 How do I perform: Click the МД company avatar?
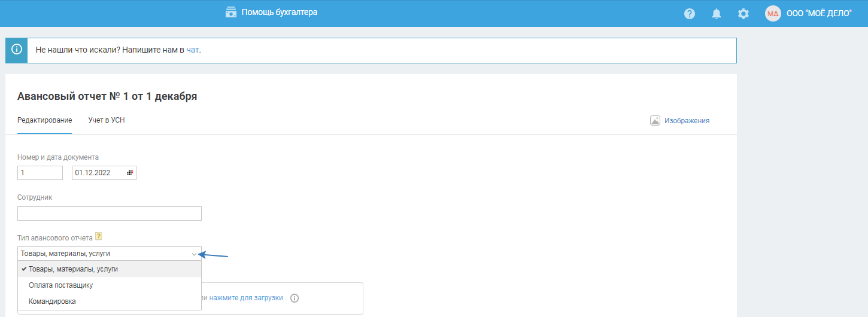pyautogui.click(x=773, y=14)
